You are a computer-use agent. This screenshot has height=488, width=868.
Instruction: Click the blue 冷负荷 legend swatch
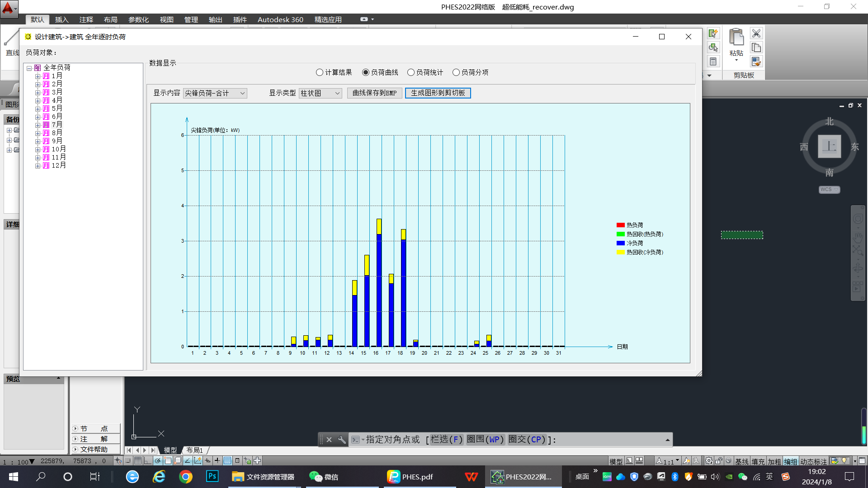pyautogui.click(x=620, y=243)
